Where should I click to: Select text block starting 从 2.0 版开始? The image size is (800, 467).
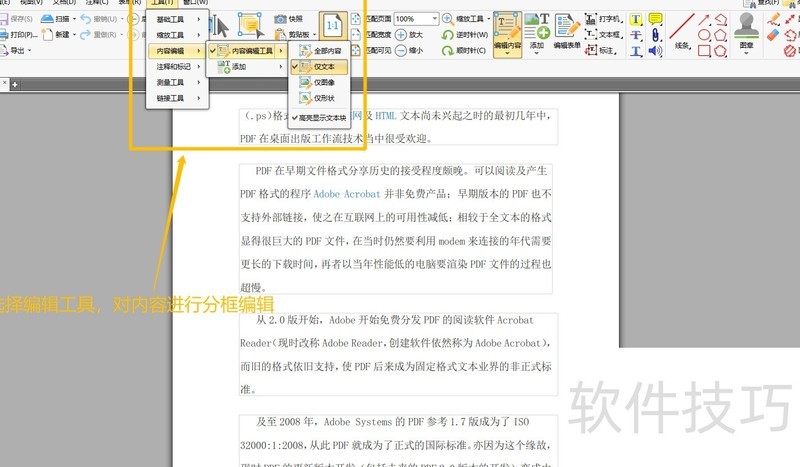point(398,355)
